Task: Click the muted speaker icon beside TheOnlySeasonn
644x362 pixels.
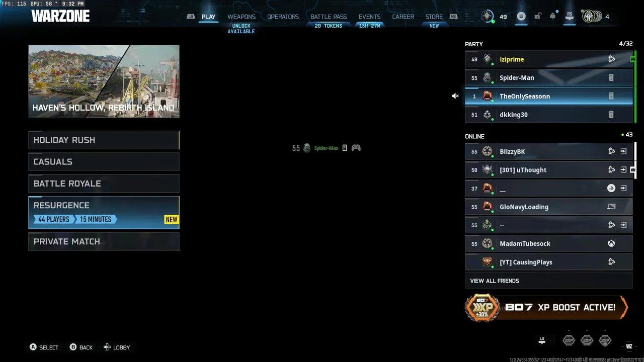Action: tap(455, 96)
